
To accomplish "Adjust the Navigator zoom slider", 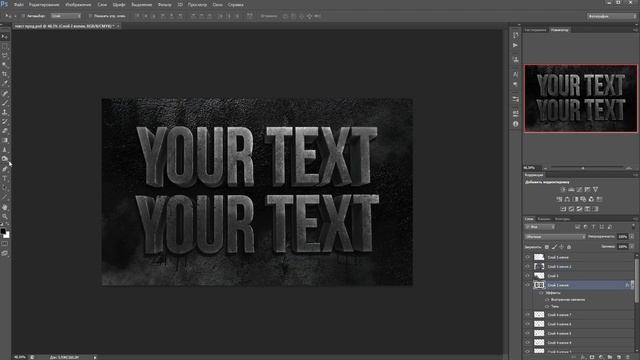I will [x=582, y=168].
